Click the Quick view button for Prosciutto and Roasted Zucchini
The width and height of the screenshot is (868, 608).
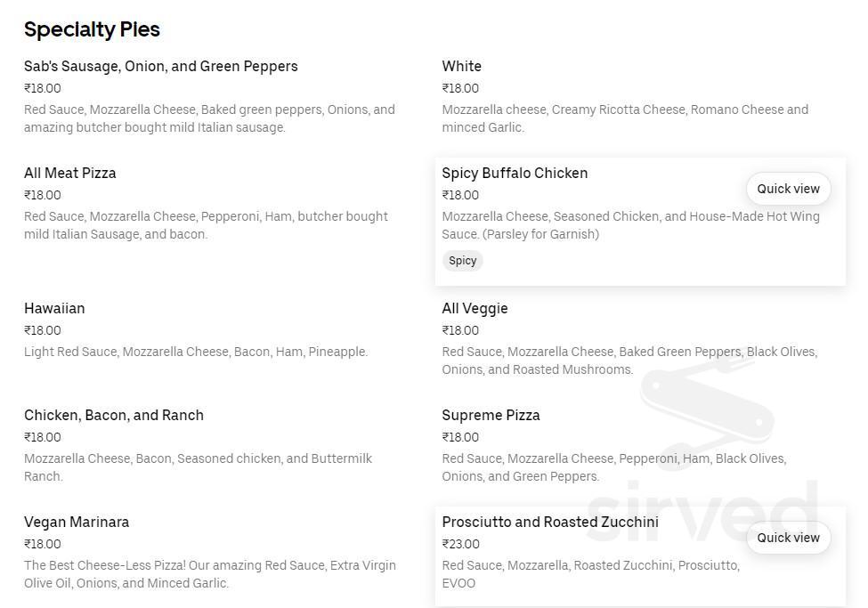787,538
